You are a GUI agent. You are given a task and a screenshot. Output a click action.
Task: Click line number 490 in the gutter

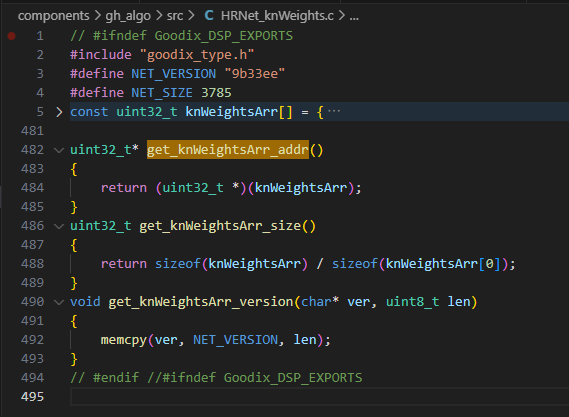click(x=32, y=302)
